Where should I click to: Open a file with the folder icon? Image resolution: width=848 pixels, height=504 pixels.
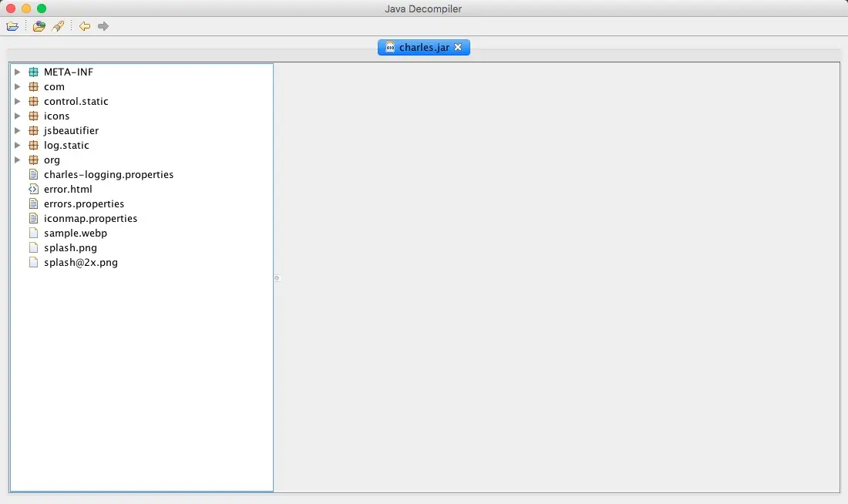(x=12, y=26)
